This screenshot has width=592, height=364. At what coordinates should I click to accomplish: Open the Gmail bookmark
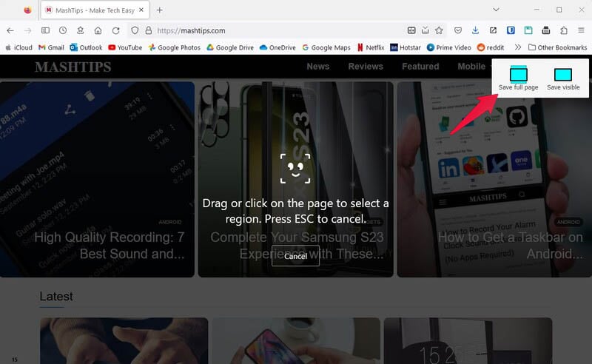click(51, 47)
